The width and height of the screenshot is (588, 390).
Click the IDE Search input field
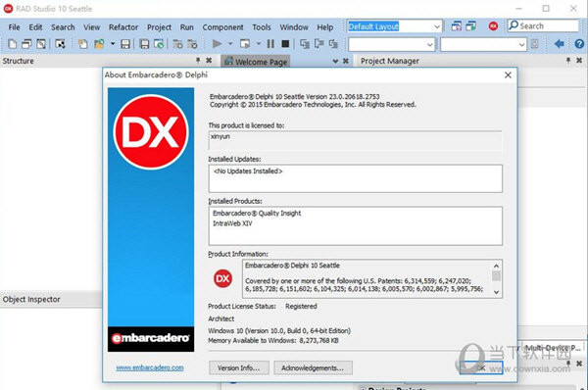tap(543, 25)
